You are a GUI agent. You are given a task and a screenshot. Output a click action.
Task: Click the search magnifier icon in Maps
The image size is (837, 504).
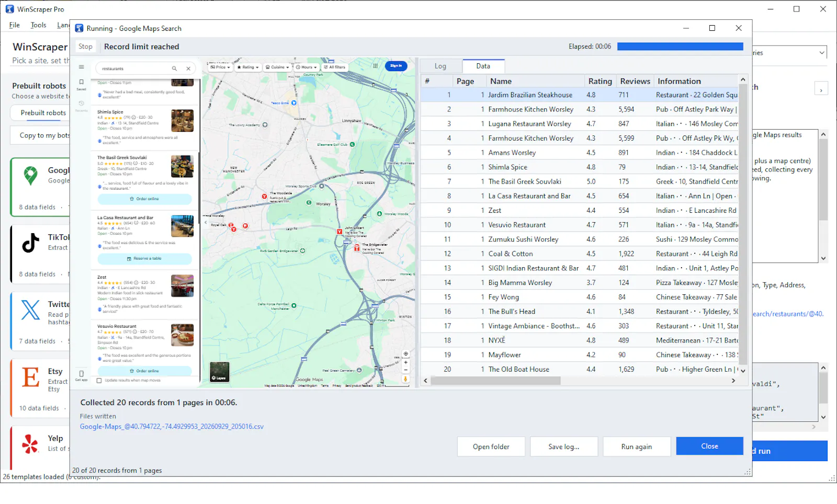coord(174,68)
